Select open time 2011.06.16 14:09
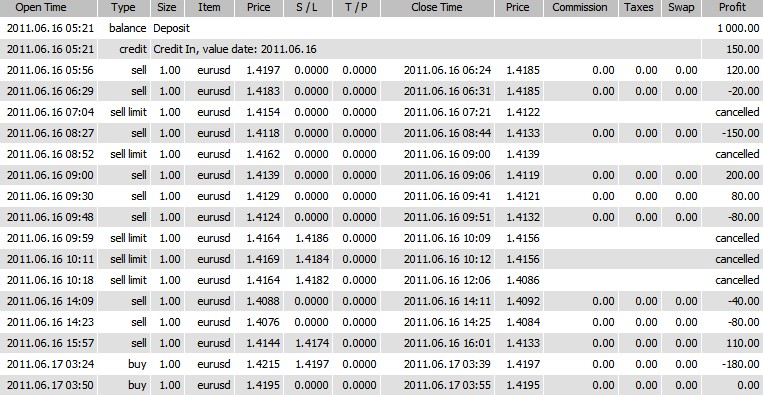 [x=50, y=301]
